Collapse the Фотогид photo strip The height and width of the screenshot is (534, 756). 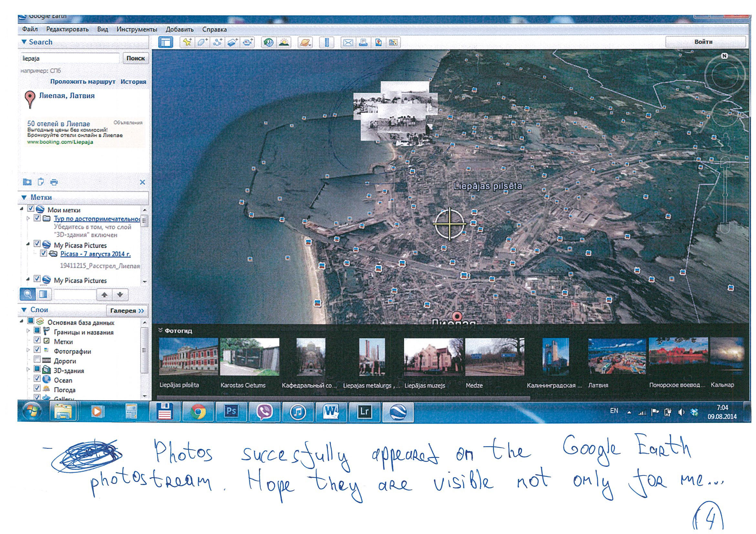coord(160,330)
